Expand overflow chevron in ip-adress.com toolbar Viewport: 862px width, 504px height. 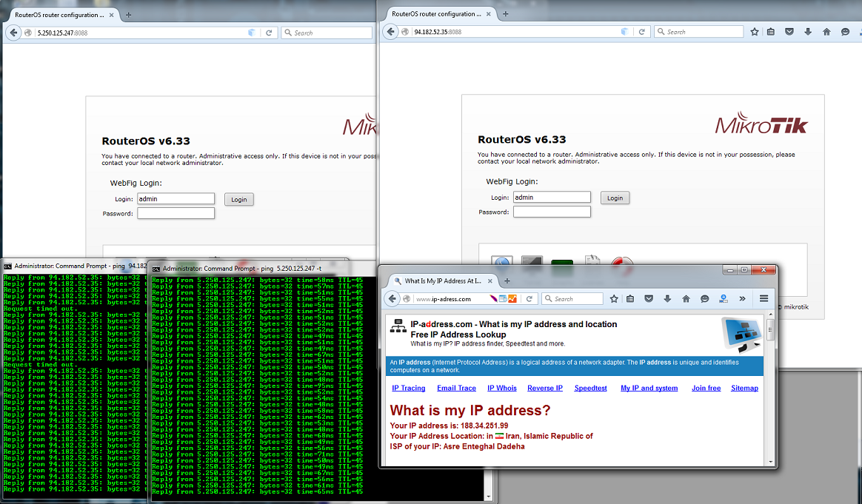[x=742, y=299]
